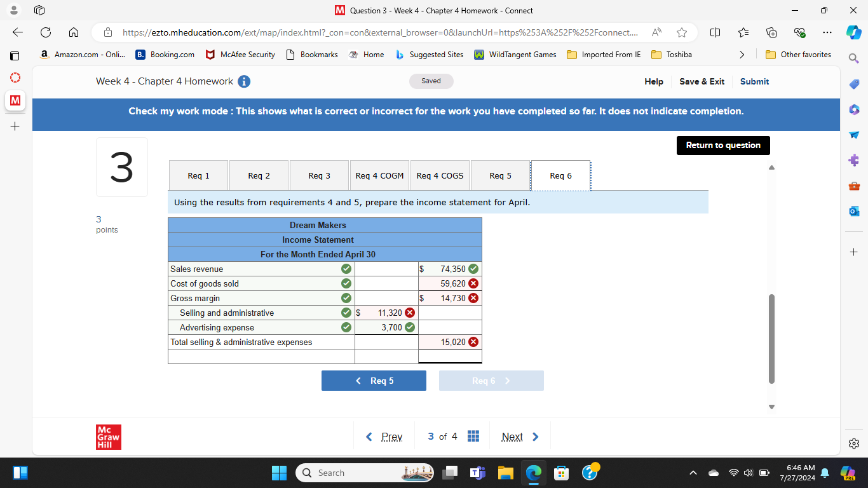Click the selling and administrative amount field

(386, 313)
